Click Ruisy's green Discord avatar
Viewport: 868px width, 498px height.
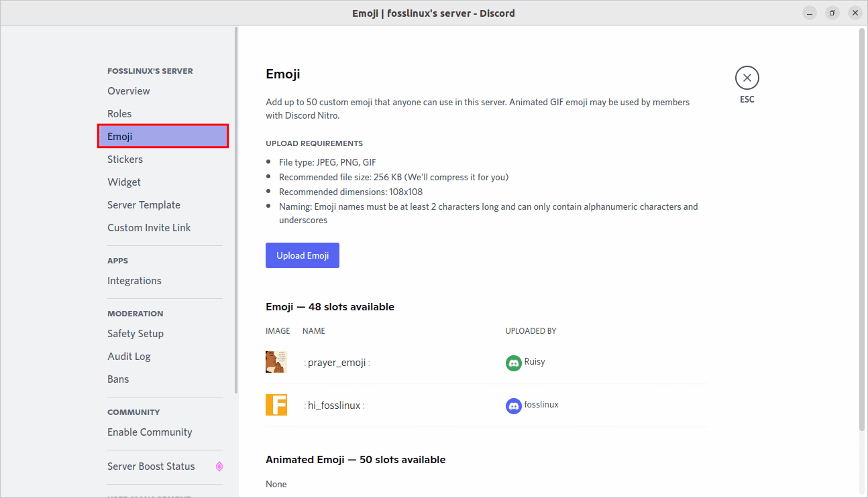tap(513, 363)
